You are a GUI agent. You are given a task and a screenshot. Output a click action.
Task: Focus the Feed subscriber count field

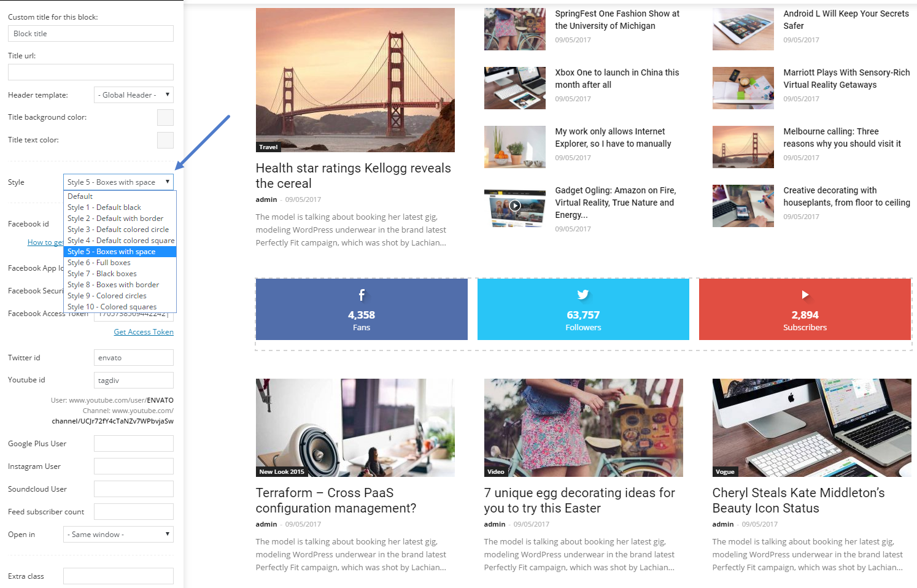click(x=134, y=512)
